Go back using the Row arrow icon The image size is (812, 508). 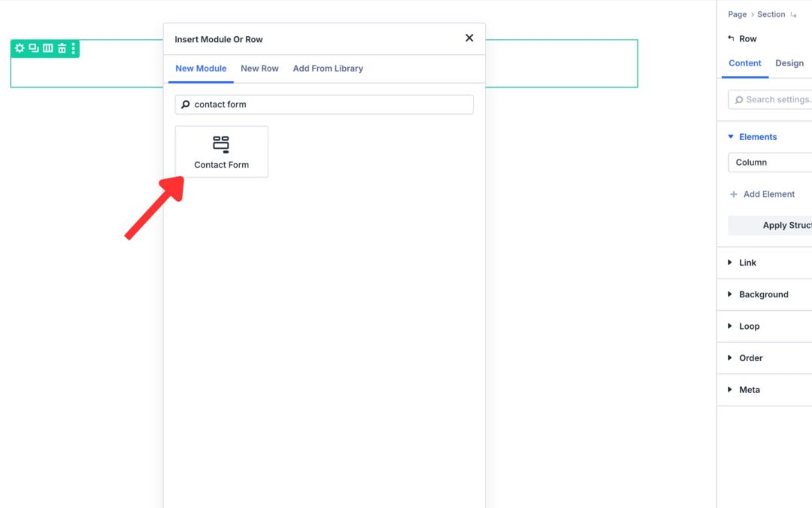point(732,38)
